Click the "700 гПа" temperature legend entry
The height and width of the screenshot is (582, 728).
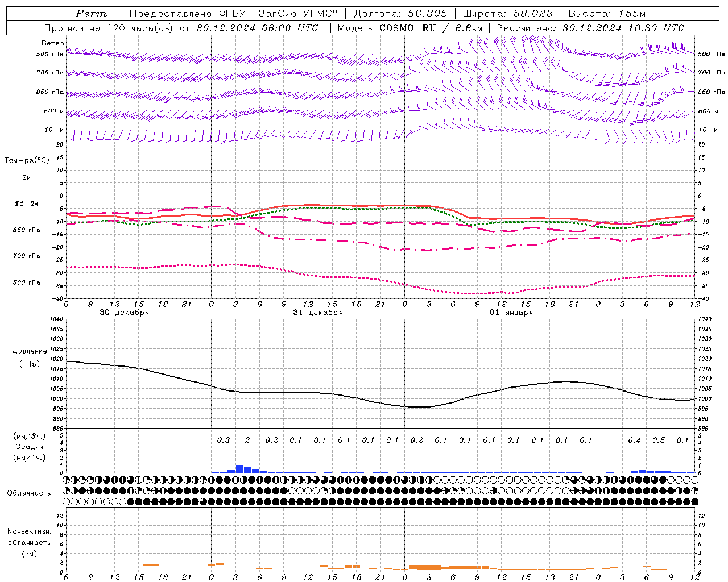[x=27, y=256]
